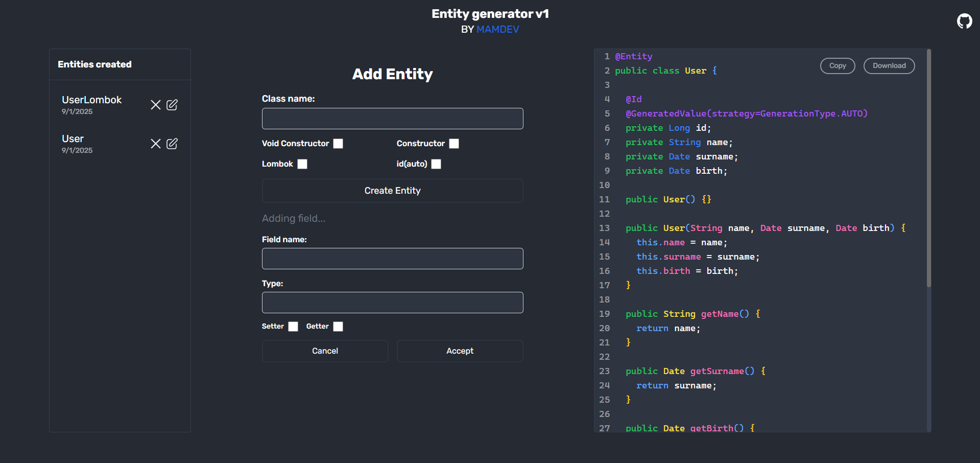Download the generated entity code
This screenshot has height=463, width=980.
click(889, 65)
